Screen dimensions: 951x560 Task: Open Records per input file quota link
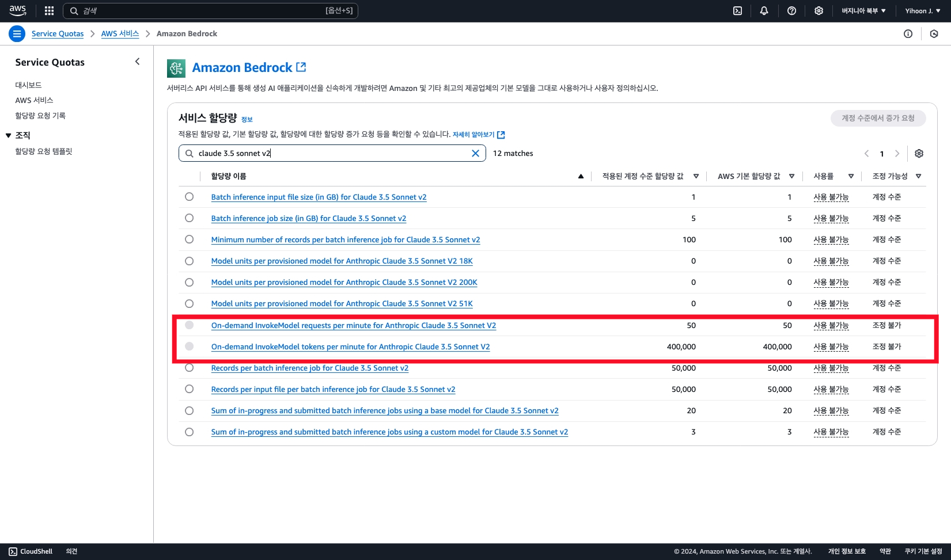(x=333, y=390)
